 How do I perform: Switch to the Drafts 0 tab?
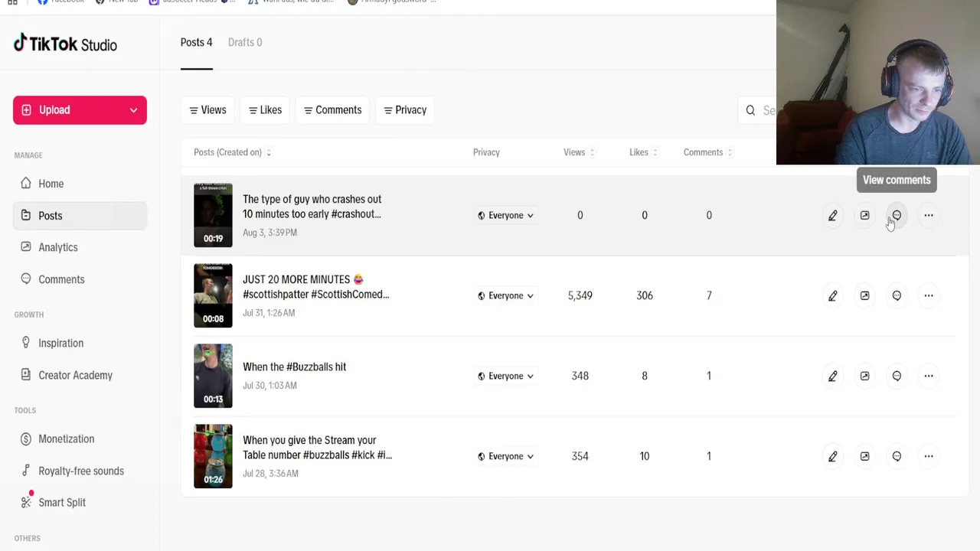pyautogui.click(x=245, y=42)
